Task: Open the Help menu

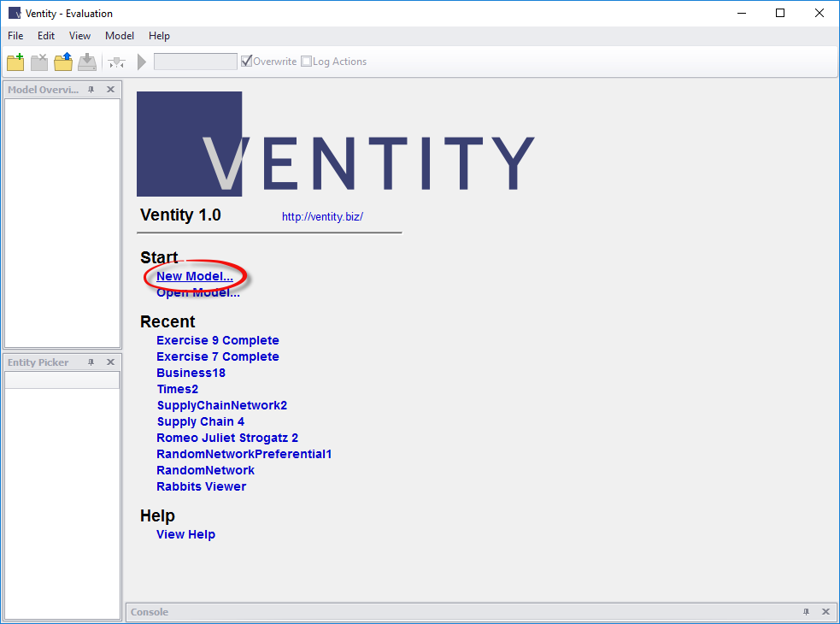Action: [159, 36]
